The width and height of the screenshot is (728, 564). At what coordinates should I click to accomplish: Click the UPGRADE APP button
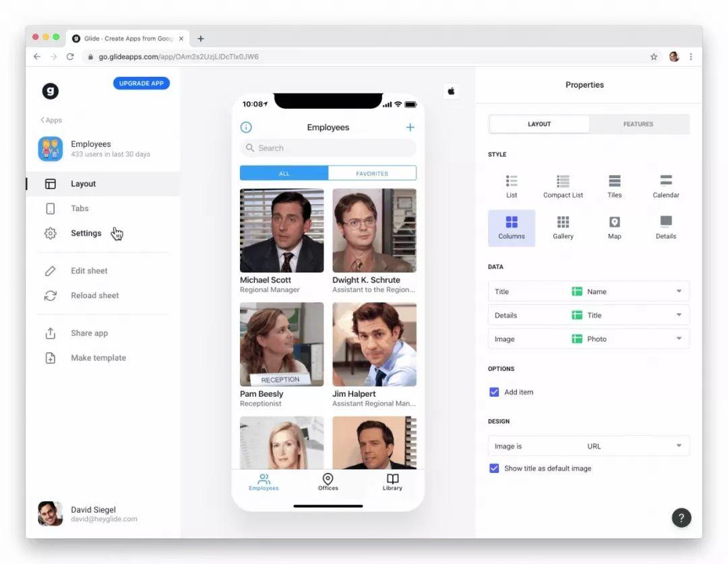click(141, 83)
